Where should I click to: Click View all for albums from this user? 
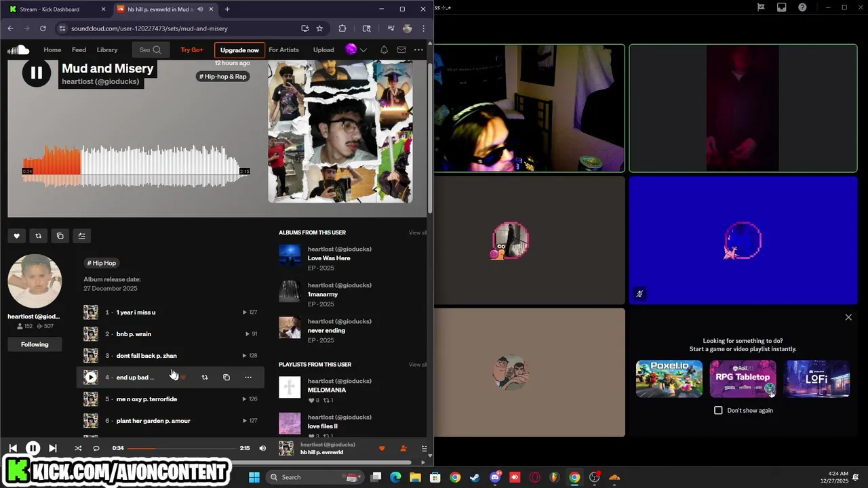(x=418, y=232)
